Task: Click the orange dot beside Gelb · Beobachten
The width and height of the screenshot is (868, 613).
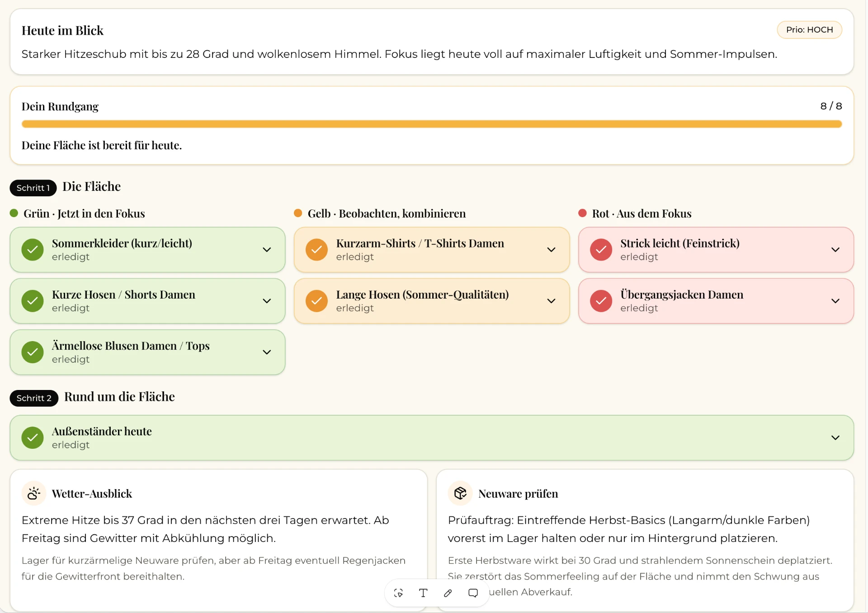Action: [298, 213]
